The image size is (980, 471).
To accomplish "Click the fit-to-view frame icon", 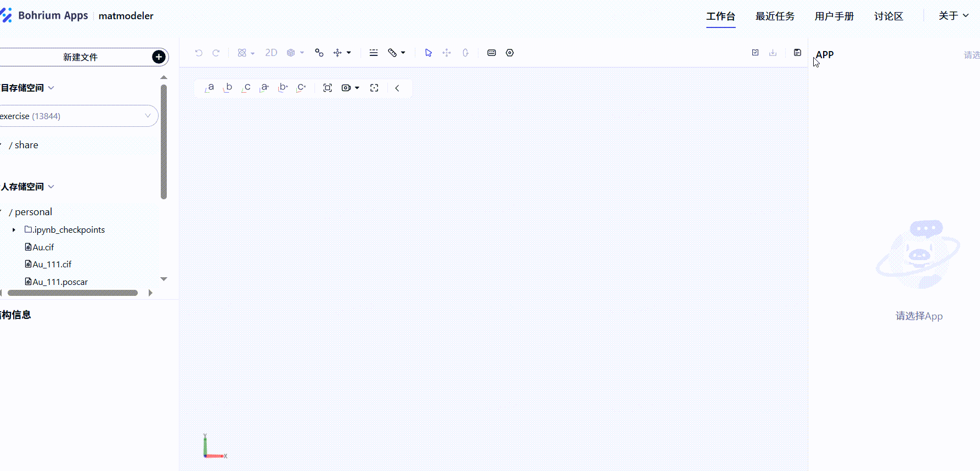I will coord(328,88).
